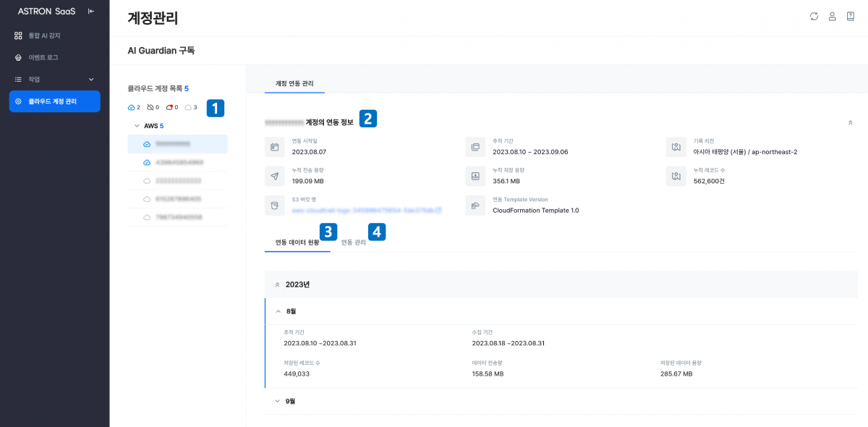Click the 285.67 MB stored data value

pos(676,373)
